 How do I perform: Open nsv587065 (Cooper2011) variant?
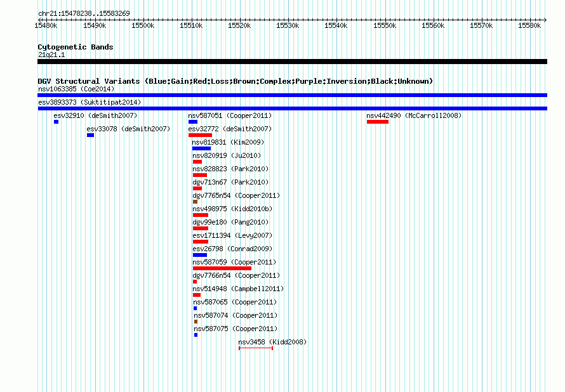point(235,302)
